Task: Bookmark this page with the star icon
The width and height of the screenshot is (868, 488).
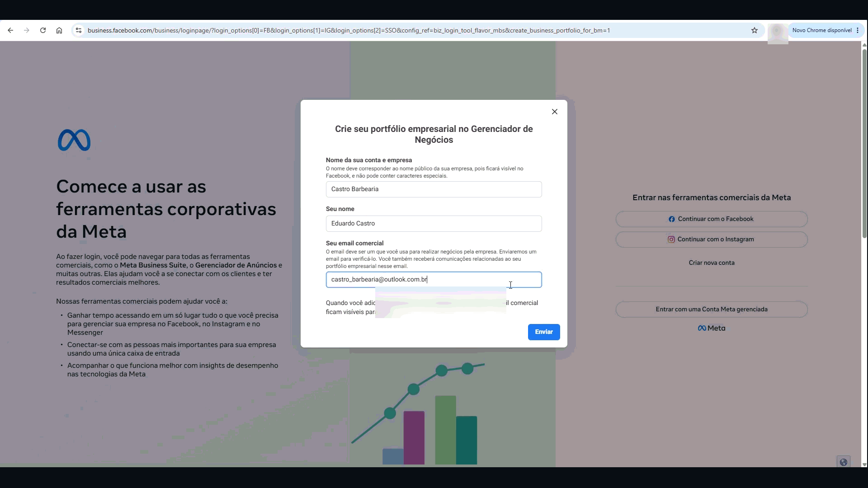Action: point(755,30)
